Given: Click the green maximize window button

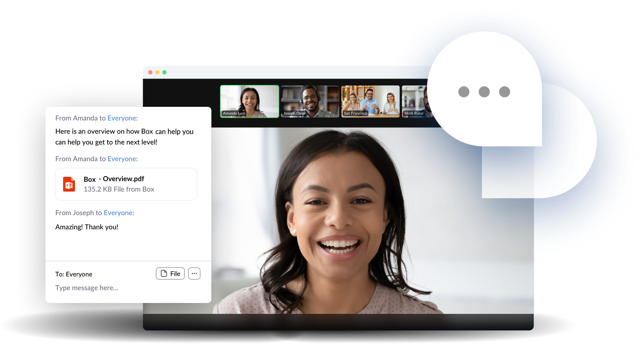Looking at the screenshot, I should pyautogui.click(x=164, y=72).
